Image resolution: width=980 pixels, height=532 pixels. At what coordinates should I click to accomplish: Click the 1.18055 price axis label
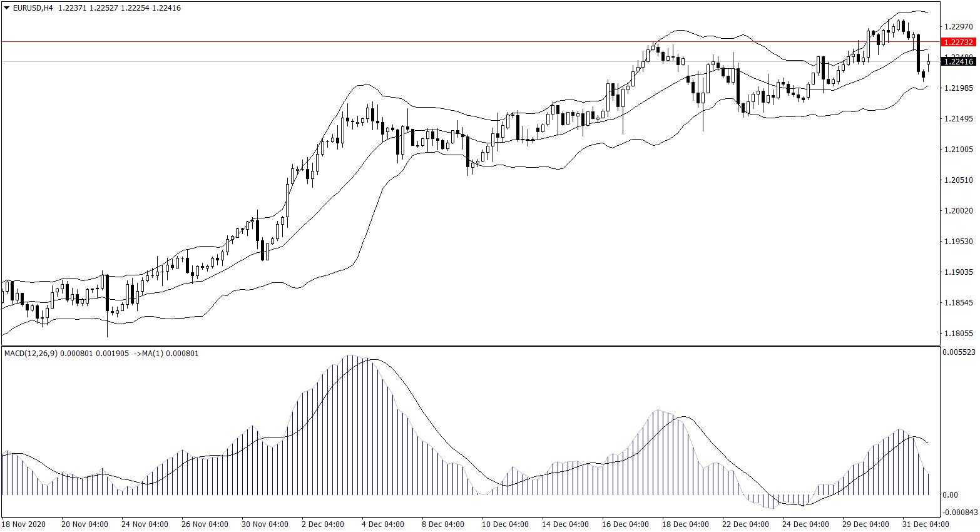pyautogui.click(x=958, y=333)
